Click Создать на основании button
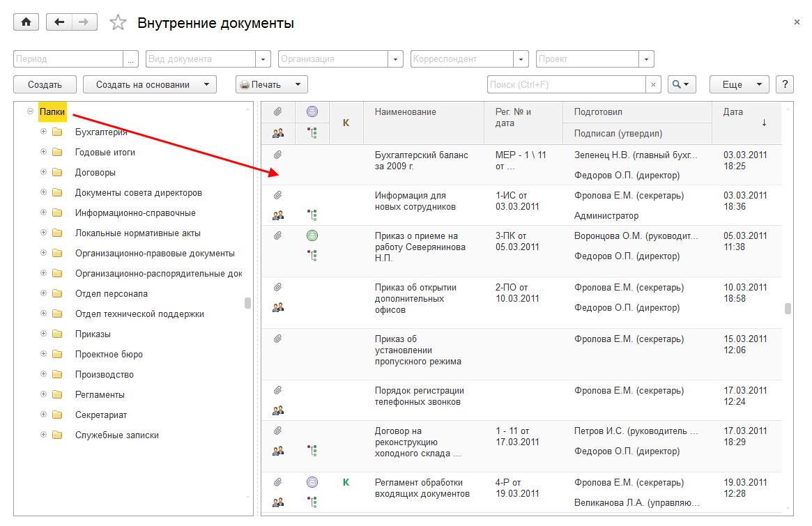The height and width of the screenshot is (526, 812). (149, 84)
